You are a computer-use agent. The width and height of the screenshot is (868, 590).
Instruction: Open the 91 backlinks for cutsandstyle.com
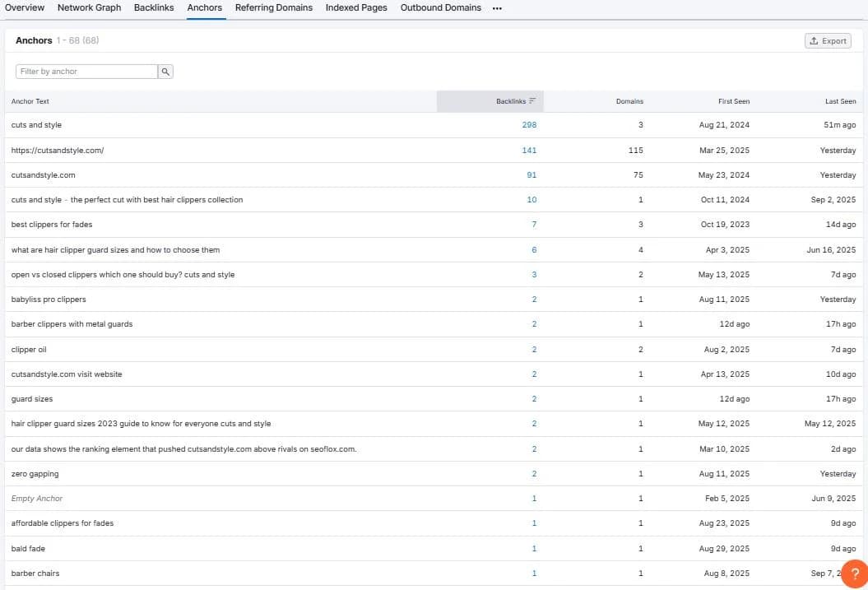pos(531,175)
